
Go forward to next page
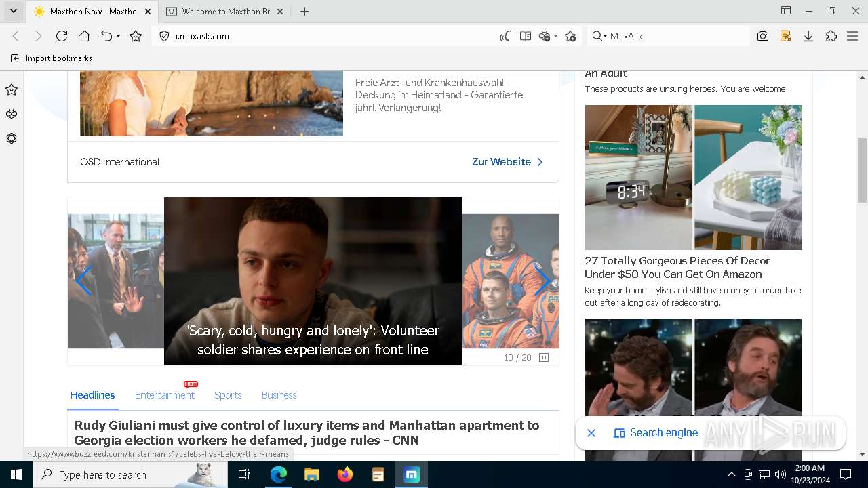[x=39, y=36]
